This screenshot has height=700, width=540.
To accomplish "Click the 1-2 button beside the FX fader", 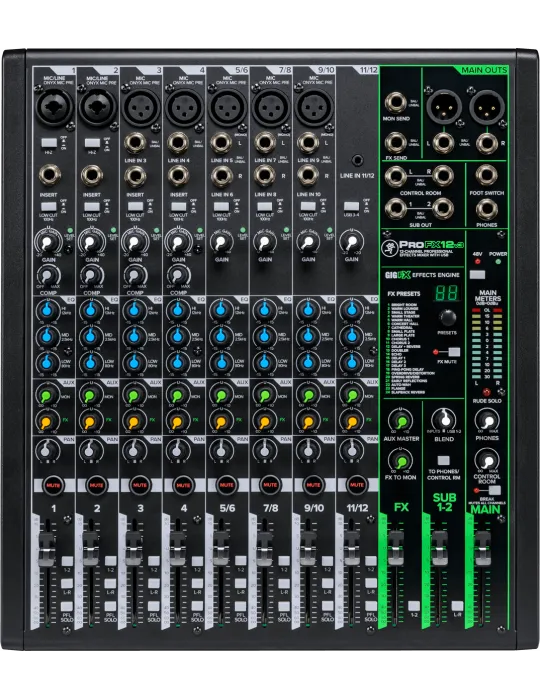I will pos(414,606).
